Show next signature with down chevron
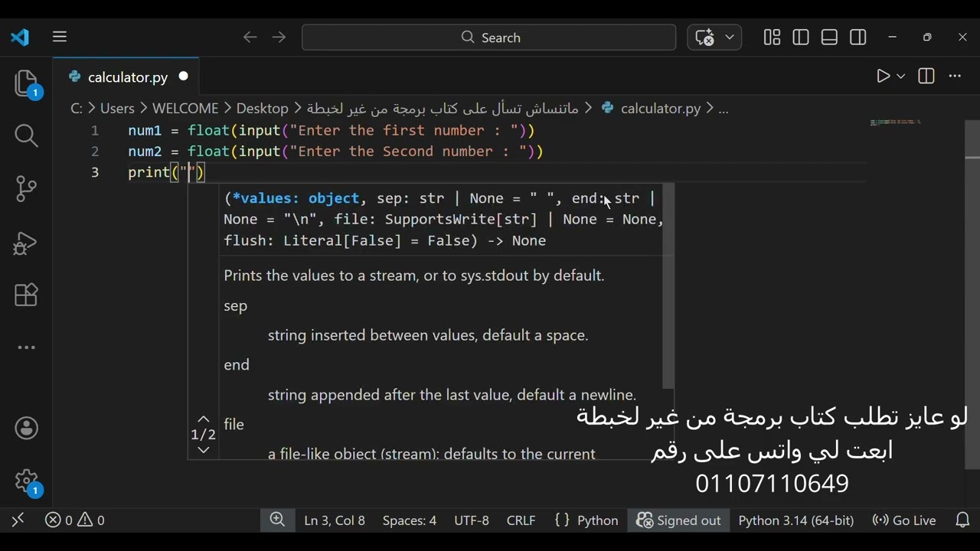980x551 pixels. (x=204, y=450)
